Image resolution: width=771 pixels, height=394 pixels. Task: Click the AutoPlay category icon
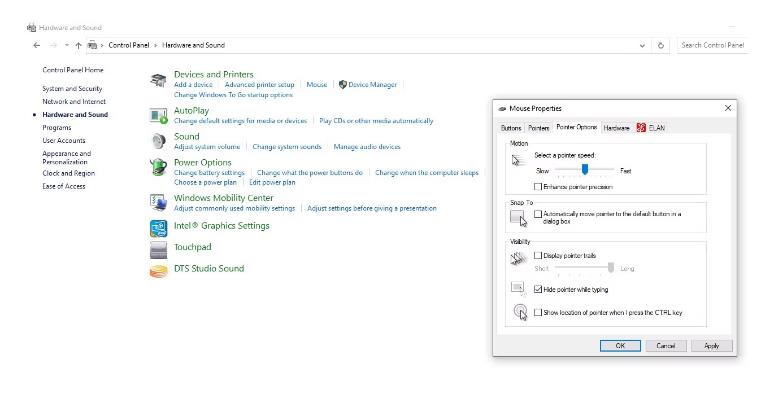click(158, 116)
